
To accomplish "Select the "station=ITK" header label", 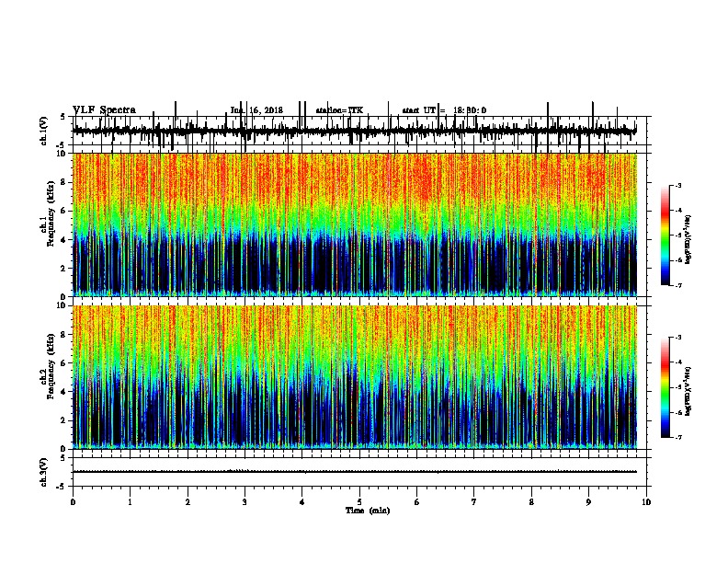I will tap(339, 110).
